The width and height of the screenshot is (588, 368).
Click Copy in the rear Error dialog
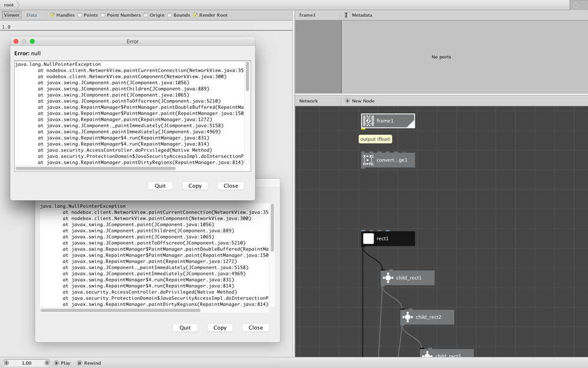220,328
